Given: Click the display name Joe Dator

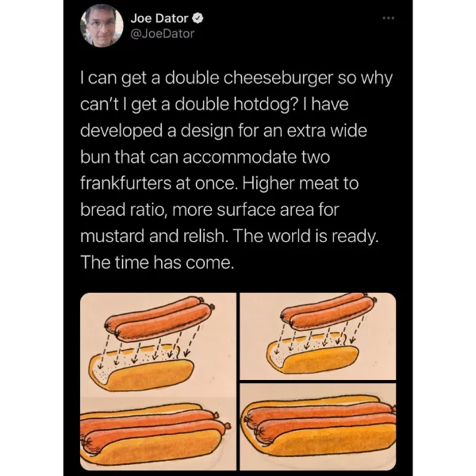Looking at the screenshot, I should click(159, 18).
